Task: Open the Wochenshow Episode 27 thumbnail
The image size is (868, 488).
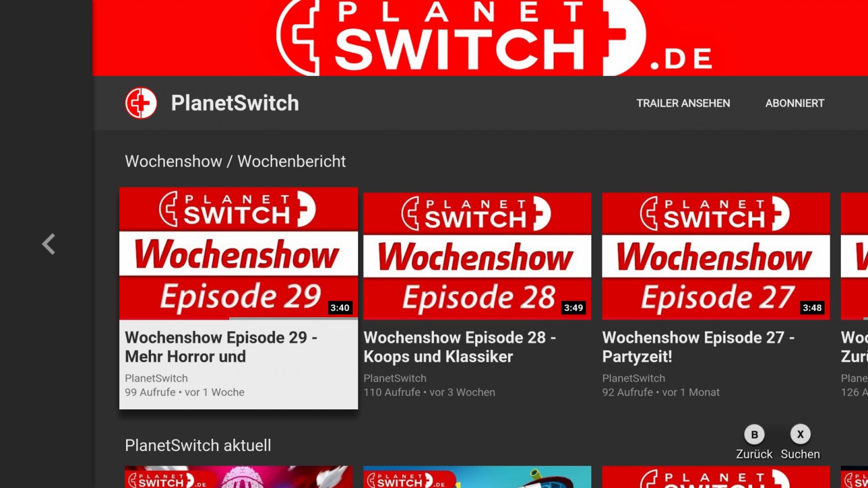Action: click(716, 256)
